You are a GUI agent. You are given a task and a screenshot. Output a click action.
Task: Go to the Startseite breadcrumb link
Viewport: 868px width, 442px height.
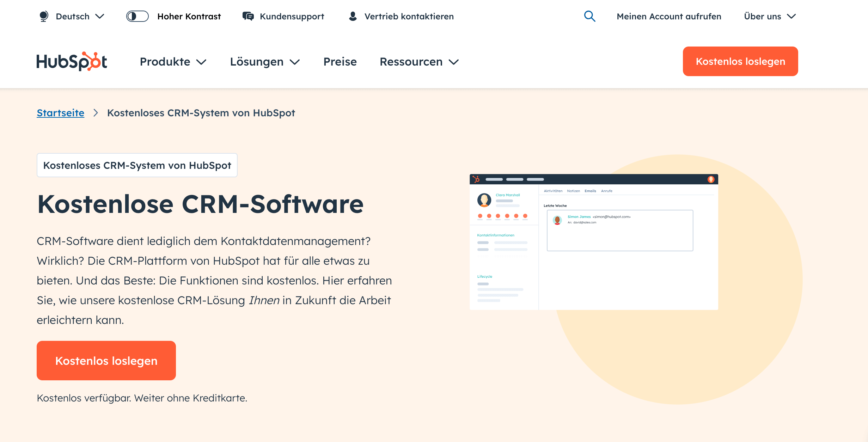pos(60,113)
